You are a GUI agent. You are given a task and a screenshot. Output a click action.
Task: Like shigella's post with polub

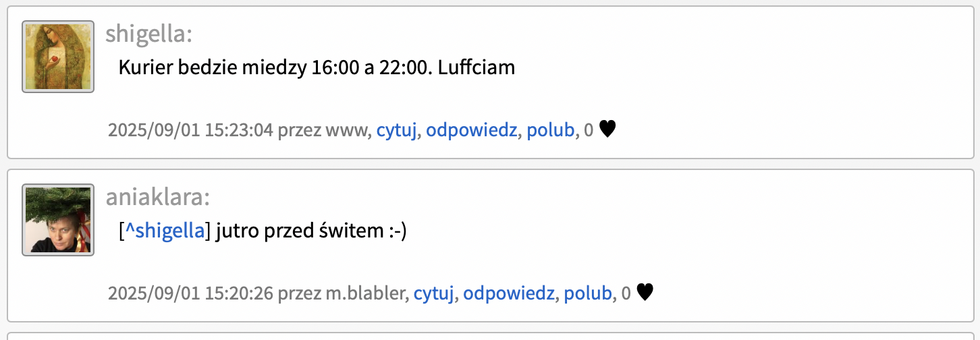pyautogui.click(x=550, y=130)
